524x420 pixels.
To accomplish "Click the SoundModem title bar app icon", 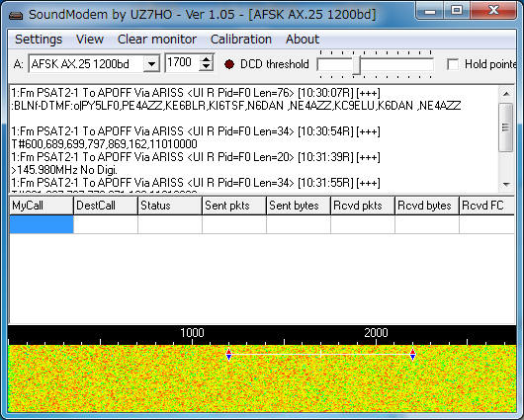I will coord(16,15).
